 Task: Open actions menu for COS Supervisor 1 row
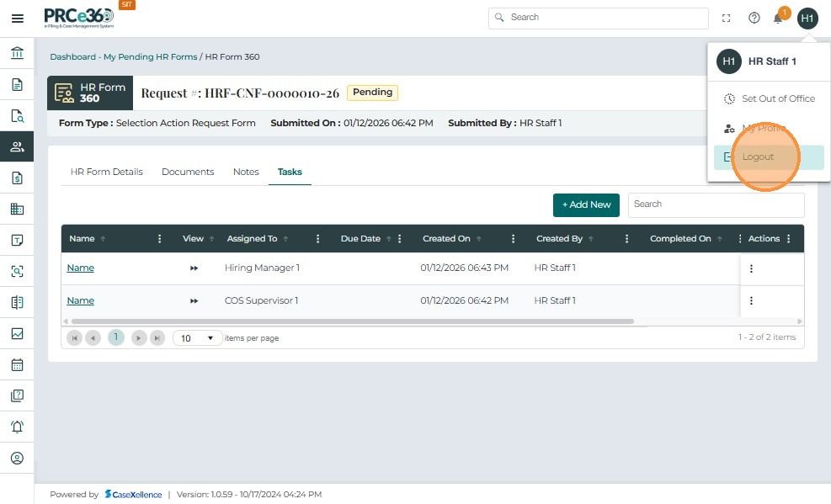pos(751,300)
